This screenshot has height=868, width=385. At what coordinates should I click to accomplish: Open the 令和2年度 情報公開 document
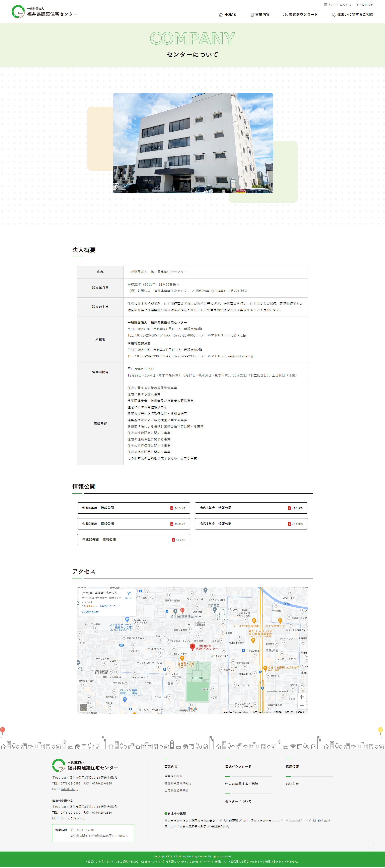(133, 524)
